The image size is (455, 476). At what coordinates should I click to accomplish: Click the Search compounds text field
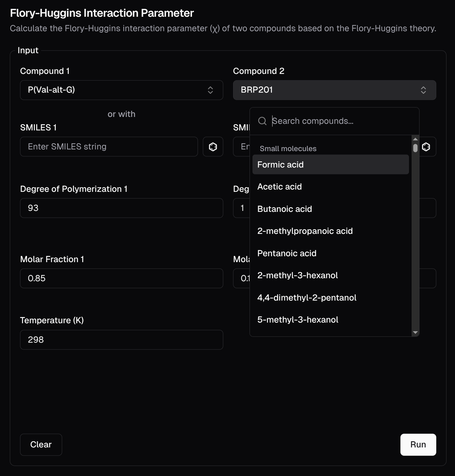342,121
